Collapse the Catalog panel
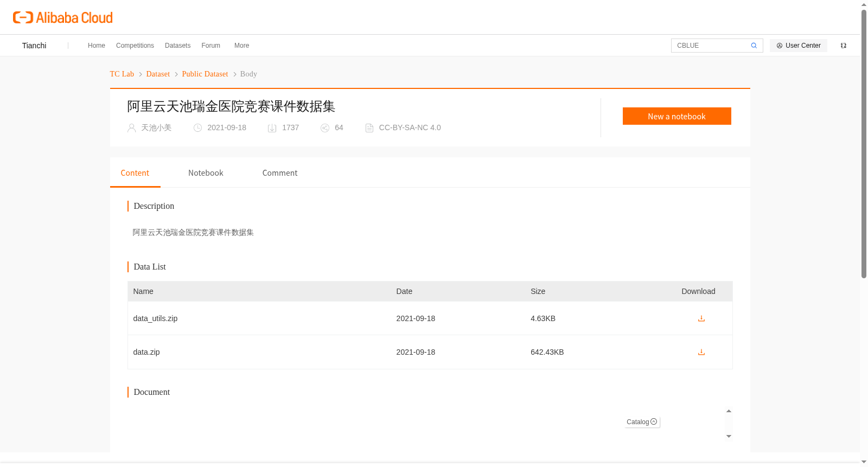Viewport: 868px width, 467px height. (x=642, y=422)
